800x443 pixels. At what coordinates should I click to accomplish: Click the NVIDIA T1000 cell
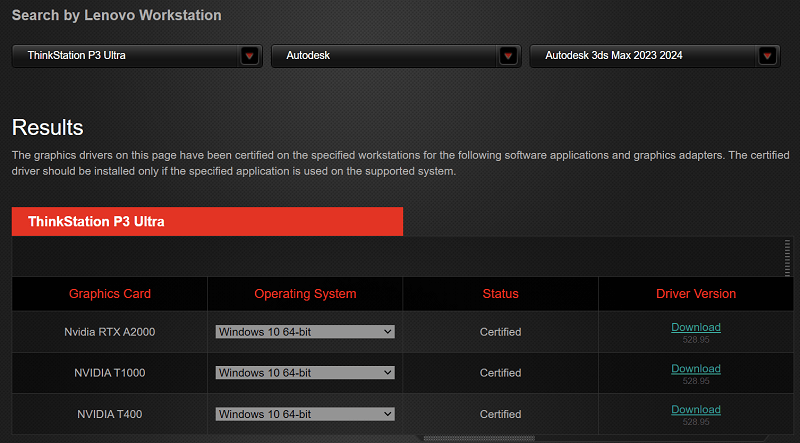point(110,373)
